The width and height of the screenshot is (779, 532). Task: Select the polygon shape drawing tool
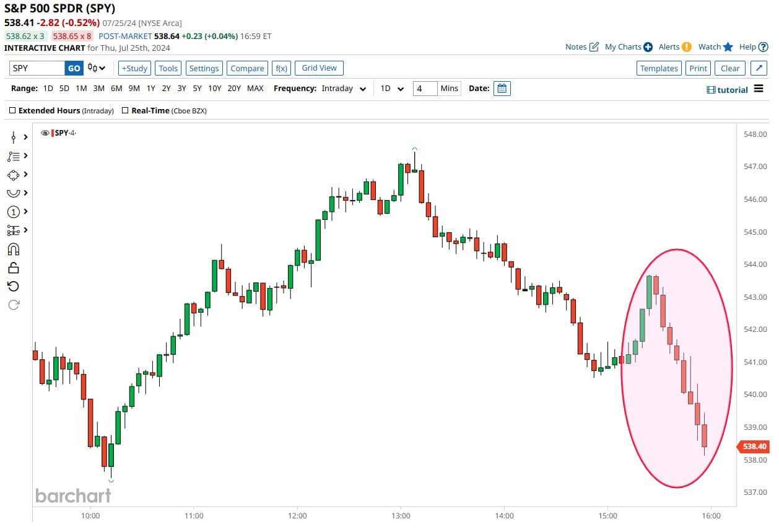click(13, 175)
